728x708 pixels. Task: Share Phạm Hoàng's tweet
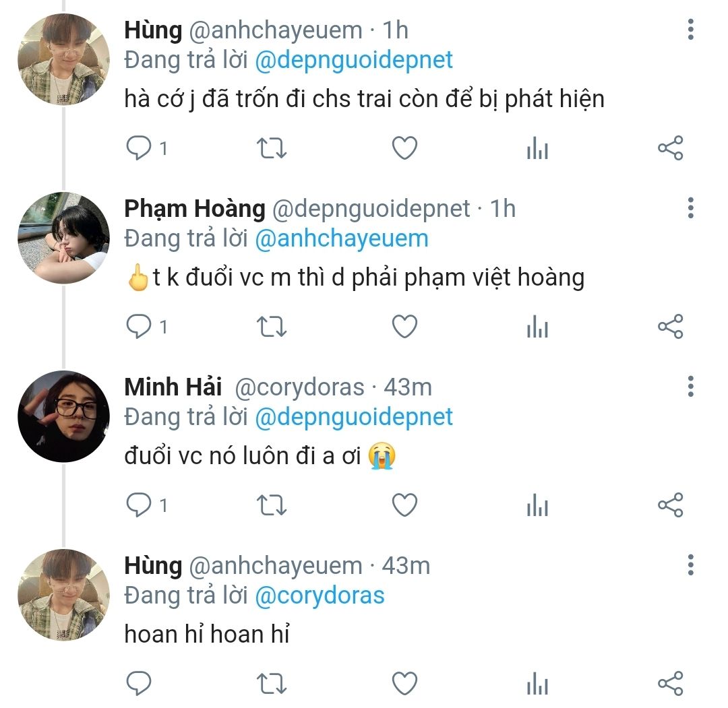670,327
